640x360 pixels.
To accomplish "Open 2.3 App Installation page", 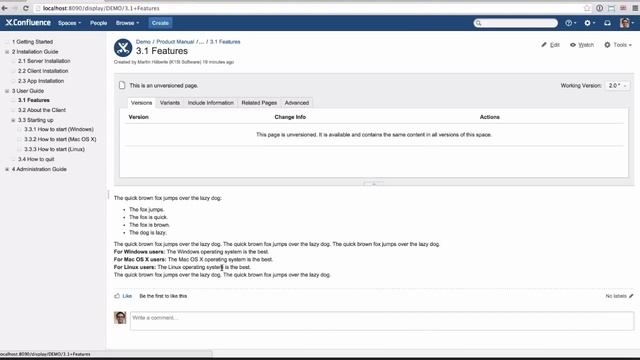I will pyautogui.click(x=41, y=81).
